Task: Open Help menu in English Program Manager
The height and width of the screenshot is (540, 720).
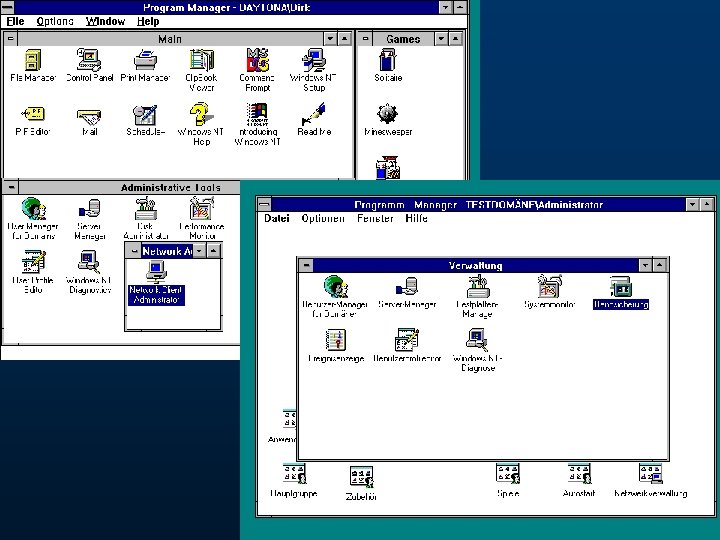Action: coord(148,21)
